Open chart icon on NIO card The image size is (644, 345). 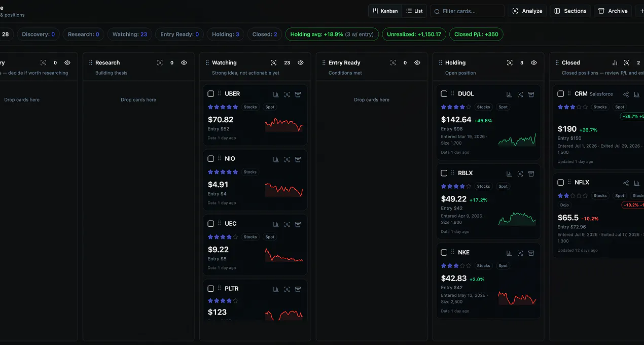pyautogui.click(x=276, y=159)
